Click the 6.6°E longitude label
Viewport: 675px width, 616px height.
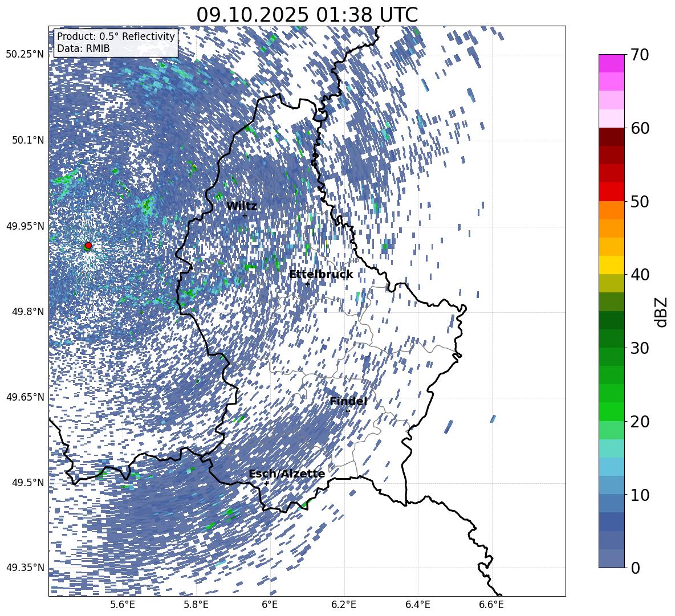click(491, 605)
